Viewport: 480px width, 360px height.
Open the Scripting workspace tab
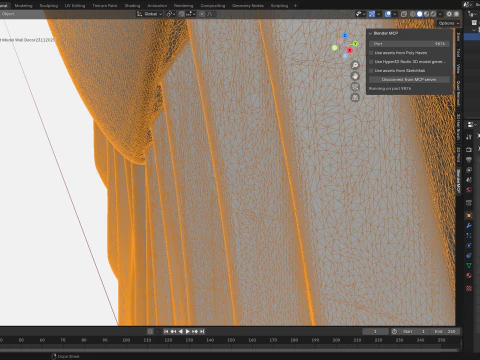279,6
